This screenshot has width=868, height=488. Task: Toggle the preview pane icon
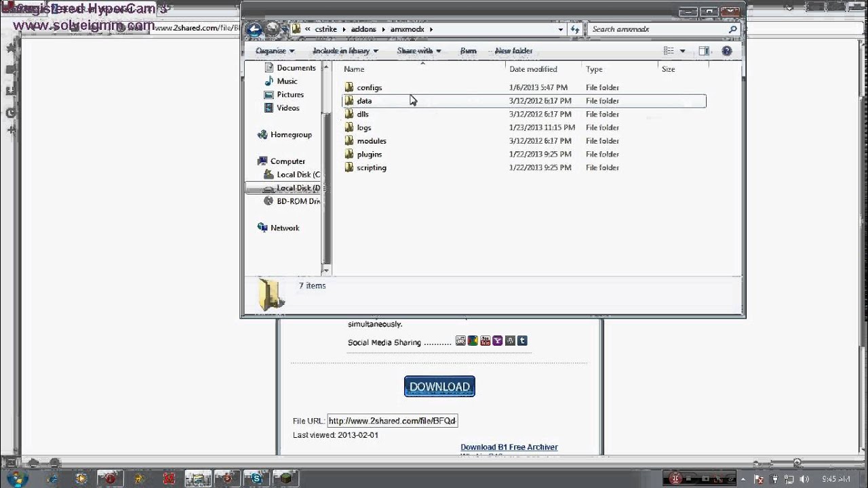click(704, 51)
